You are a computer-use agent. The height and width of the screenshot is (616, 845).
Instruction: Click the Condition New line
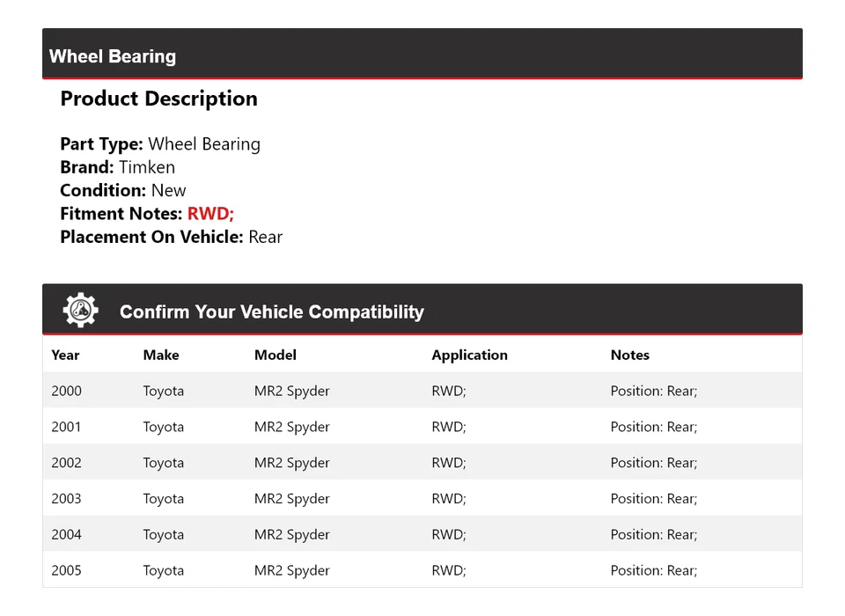[x=123, y=191]
